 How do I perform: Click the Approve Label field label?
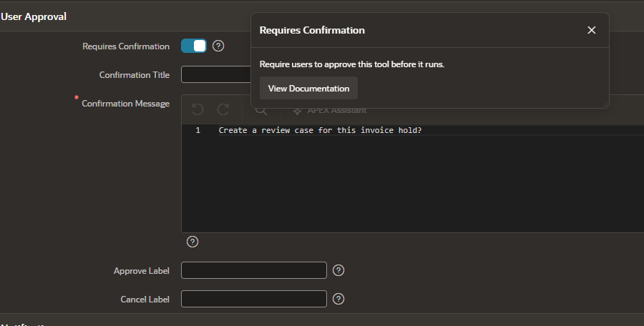point(141,270)
